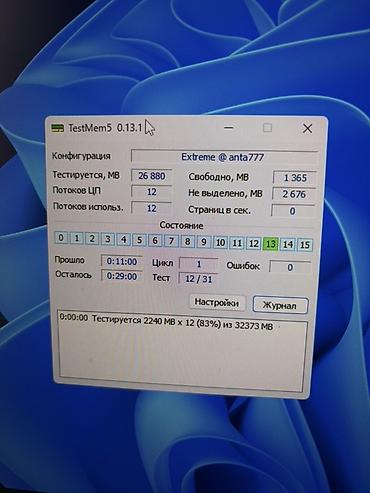This screenshot has width=370, height=493.
Task: Click the TestMem5 app icon in title bar
Action: pos(58,128)
